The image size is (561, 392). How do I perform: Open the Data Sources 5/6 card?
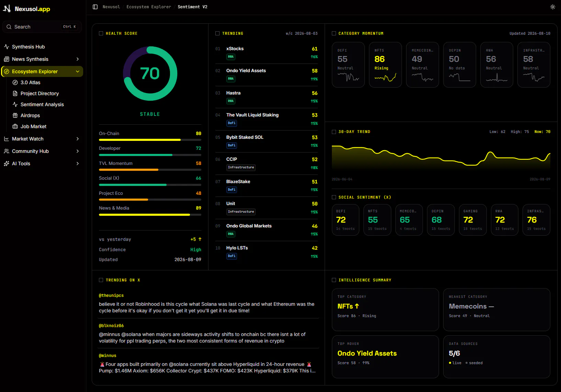tap(497, 357)
